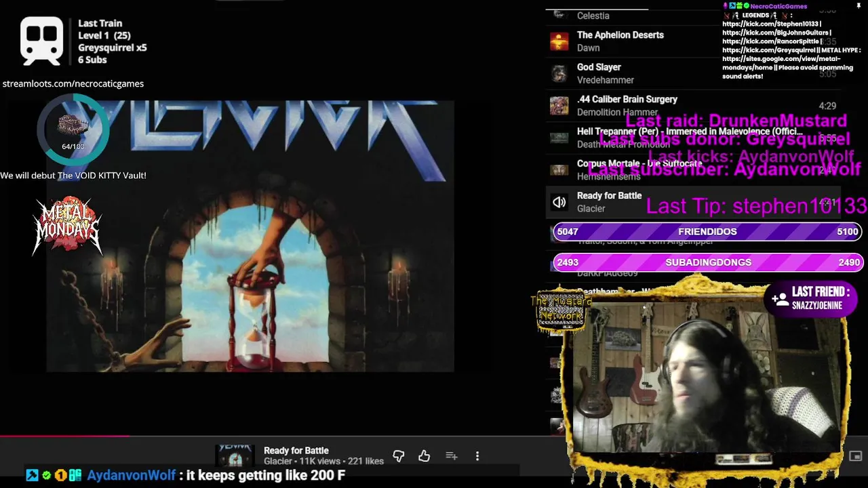Click the circular 64/100 goal widget
The width and height of the screenshot is (868, 488).
click(x=73, y=130)
